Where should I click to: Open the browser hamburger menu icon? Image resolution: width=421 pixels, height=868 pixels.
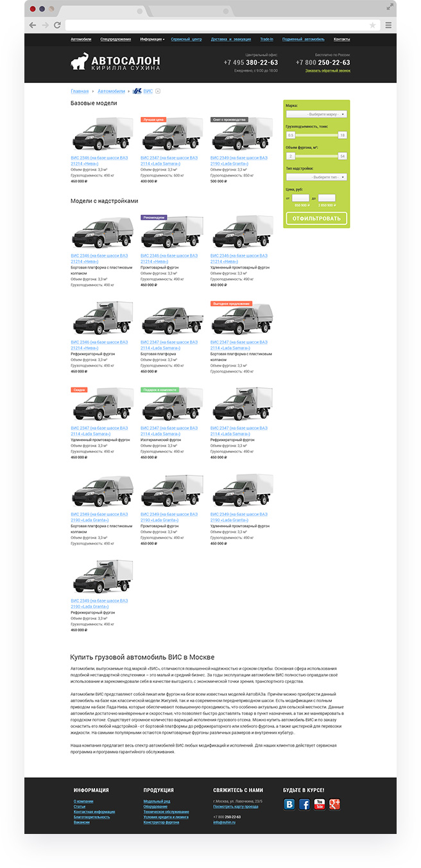click(388, 25)
